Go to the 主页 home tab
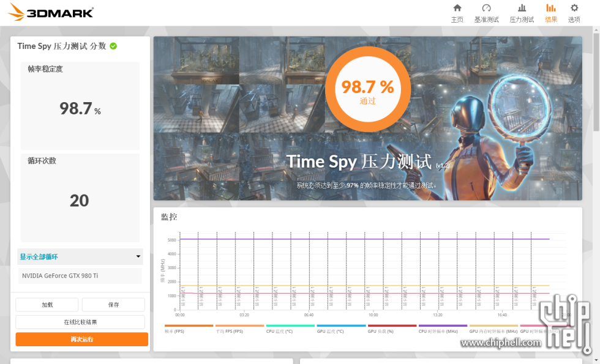600x364 pixels. pyautogui.click(x=457, y=13)
